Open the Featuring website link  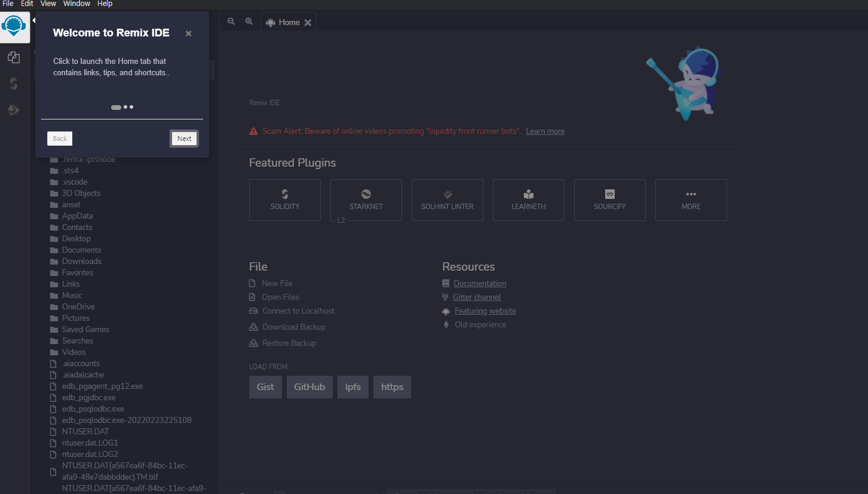pos(485,311)
